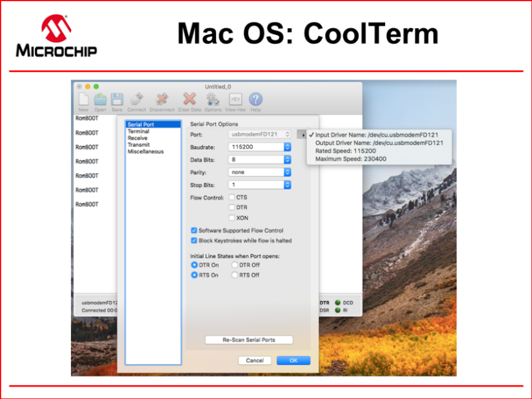Click the Connect toolbar icon
The image size is (532, 399).
coord(137,100)
